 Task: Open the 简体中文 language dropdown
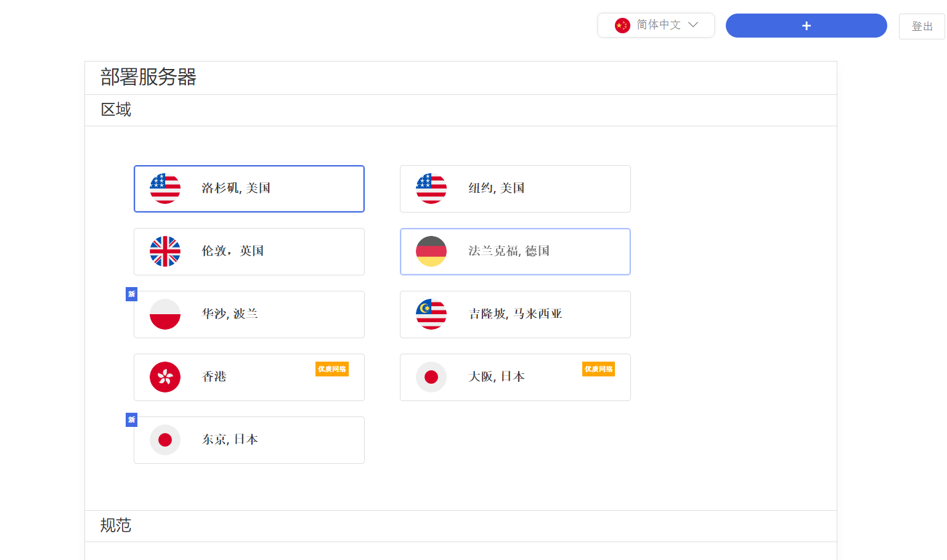click(x=656, y=25)
